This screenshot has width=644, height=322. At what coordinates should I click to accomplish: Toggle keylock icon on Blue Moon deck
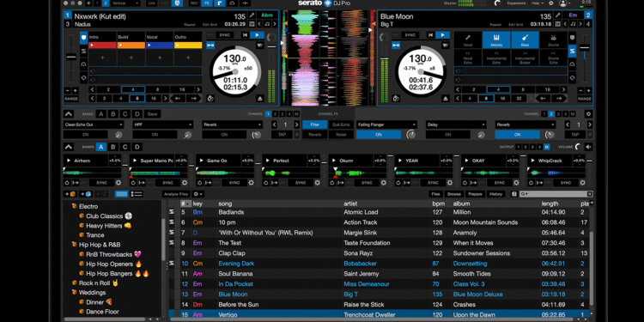click(x=396, y=46)
